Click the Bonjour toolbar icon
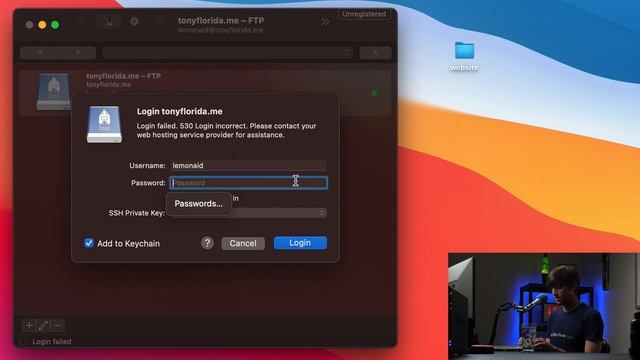Screen dimensions: 640x360 [x=160, y=22]
